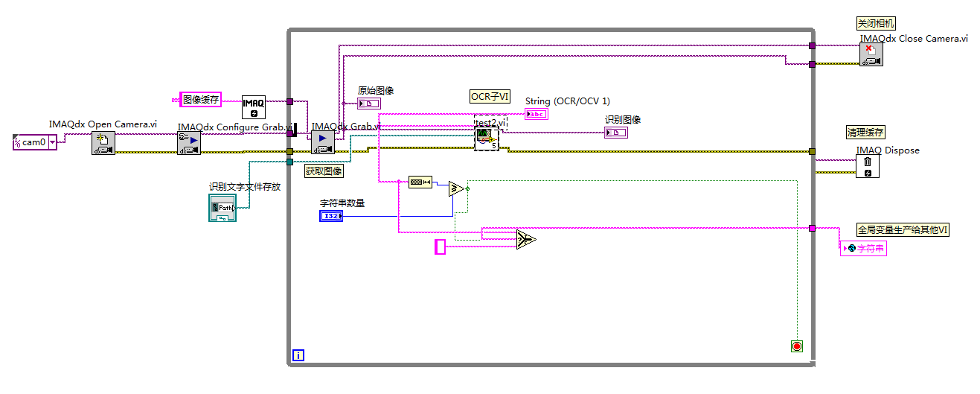
Task: Click the Select function triangle node
Action: tap(525, 239)
